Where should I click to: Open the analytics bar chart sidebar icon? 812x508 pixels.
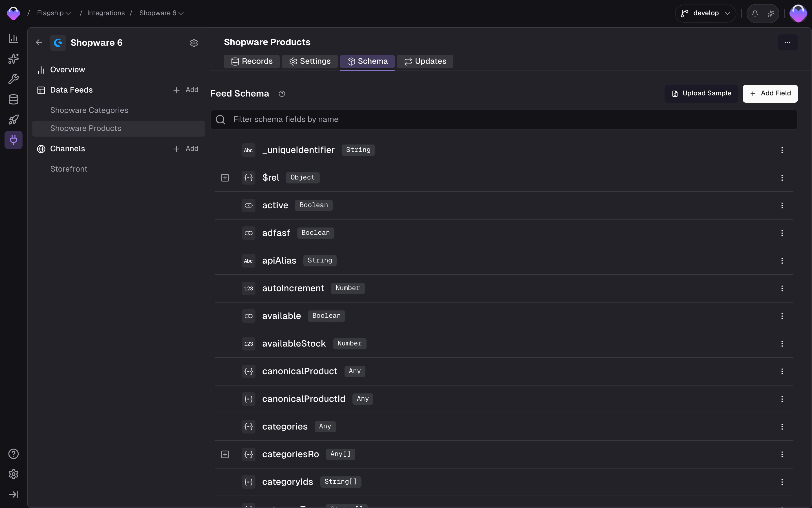[14, 38]
